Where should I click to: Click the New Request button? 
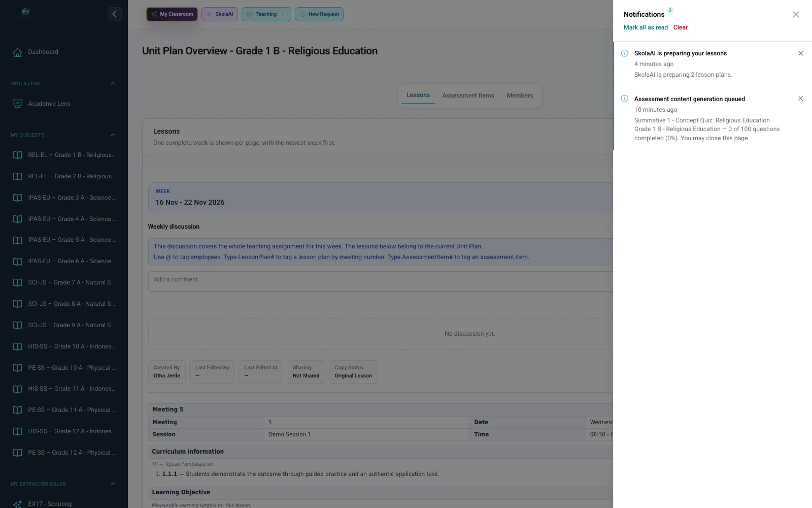[319, 14]
